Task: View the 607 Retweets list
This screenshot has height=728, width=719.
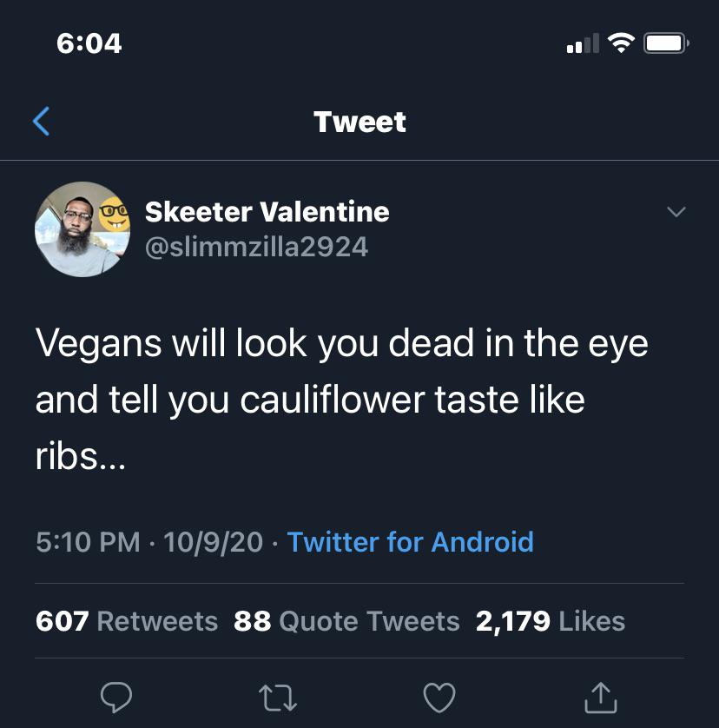Action: click(x=127, y=621)
